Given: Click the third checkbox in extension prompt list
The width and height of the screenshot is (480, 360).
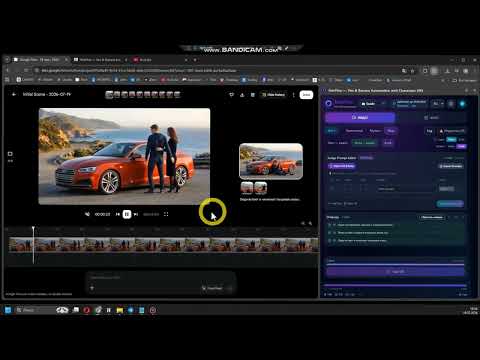Looking at the screenshot, I should tap(330, 240).
